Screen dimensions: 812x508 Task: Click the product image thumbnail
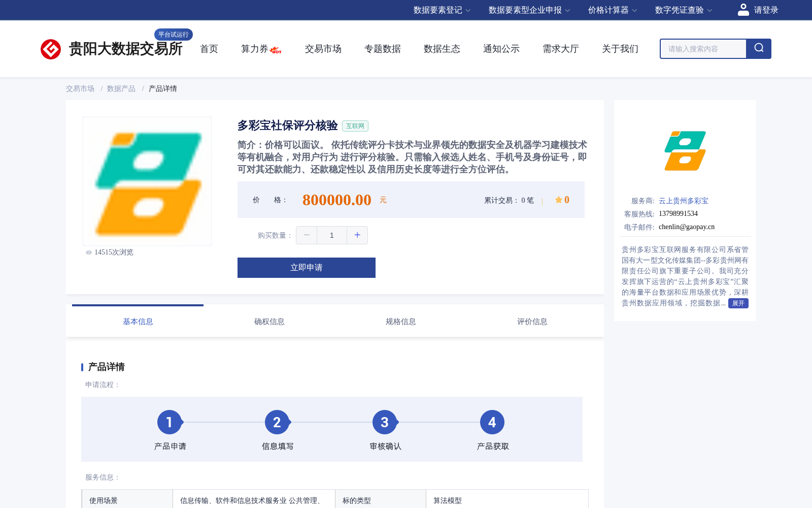click(147, 181)
